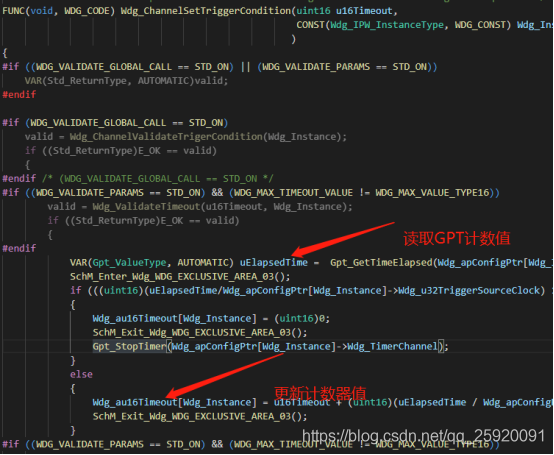This screenshot has width=554, height=455.
Task: Click the Wdg_ChannelValidateTrigerCondition call
Action: (x=166, y=137)
